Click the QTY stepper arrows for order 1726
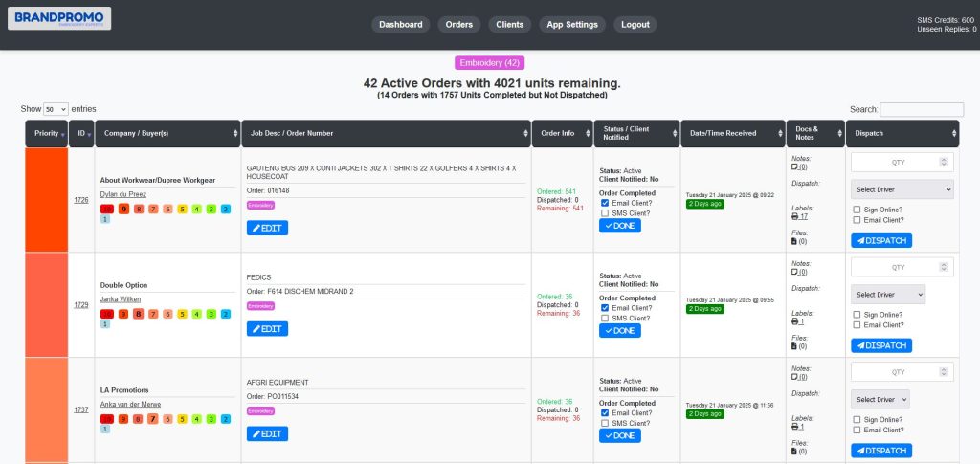This screenshot has width=980, height=464. point(944,162)
